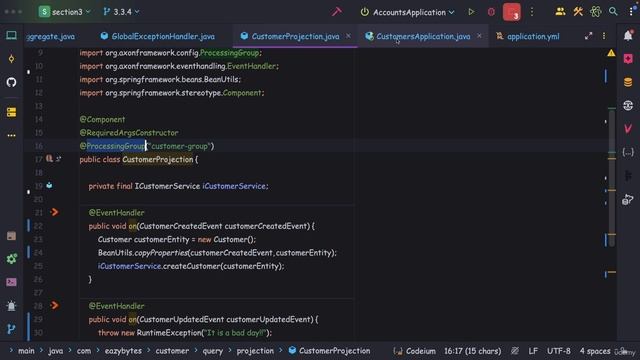Click the CustomerProjection breadcrumb
Viewport: 640px width, 360px height.
(x=329, y=351)
